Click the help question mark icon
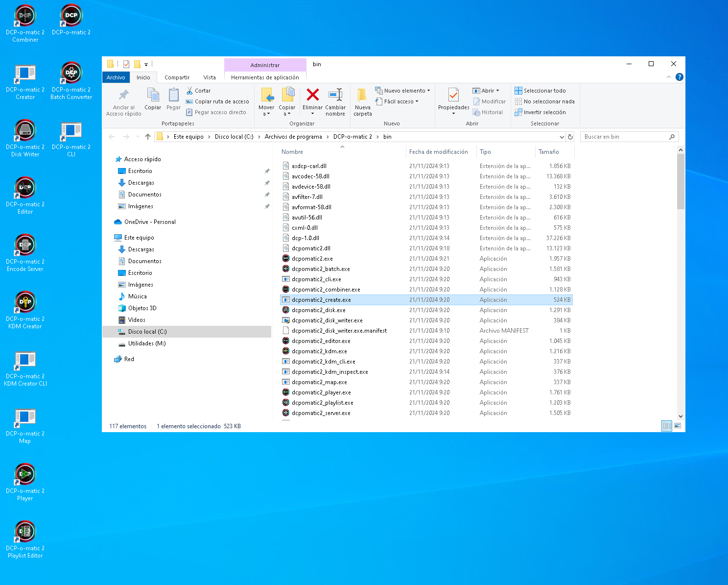 [679, 77]
